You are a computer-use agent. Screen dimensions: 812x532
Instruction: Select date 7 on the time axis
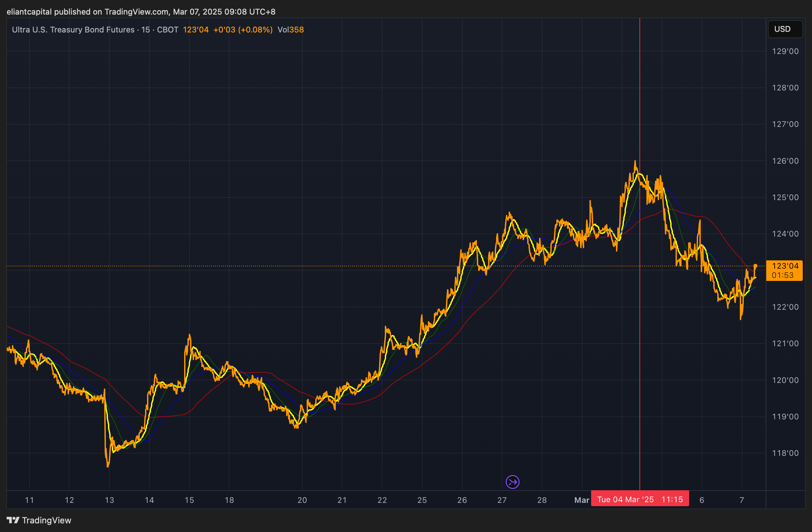tap(741, 500)
